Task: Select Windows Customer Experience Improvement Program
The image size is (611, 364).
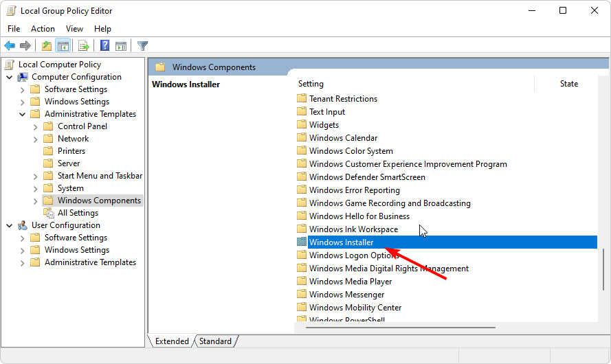Action: (408, 164)
